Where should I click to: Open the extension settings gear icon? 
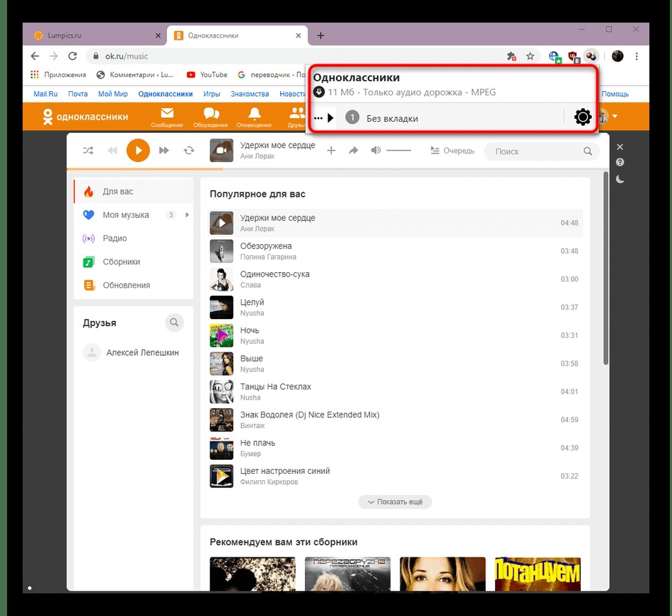click(x=582, y=117)
